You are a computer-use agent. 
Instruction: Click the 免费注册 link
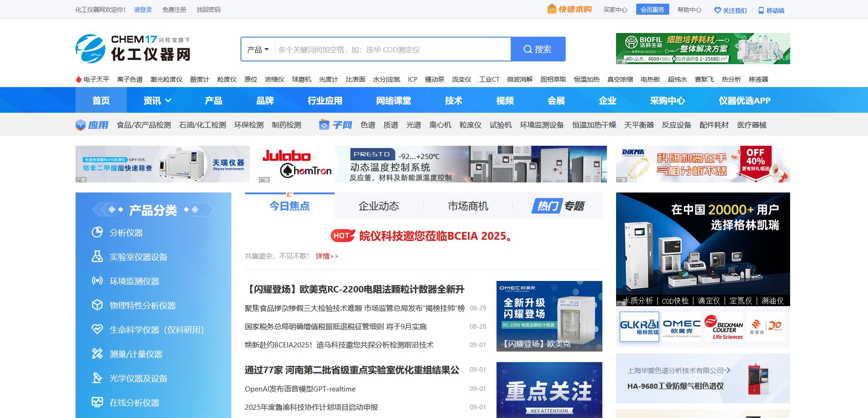[x=174, y=10]
